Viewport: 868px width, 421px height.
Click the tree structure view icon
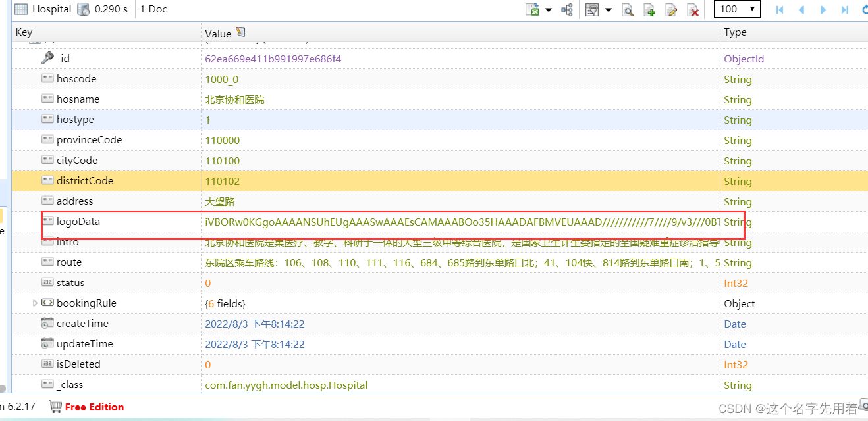tap(566, 9)
